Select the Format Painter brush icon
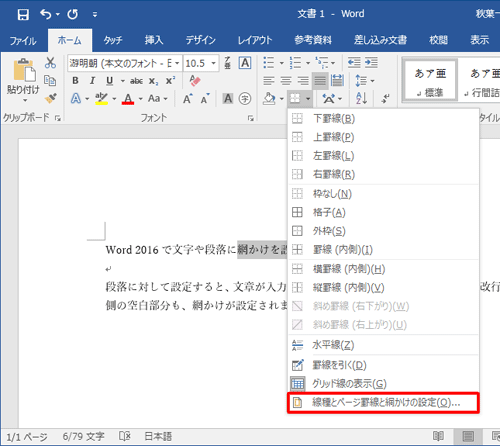Screen dimensions: 500x446 [x=50, y=98]
